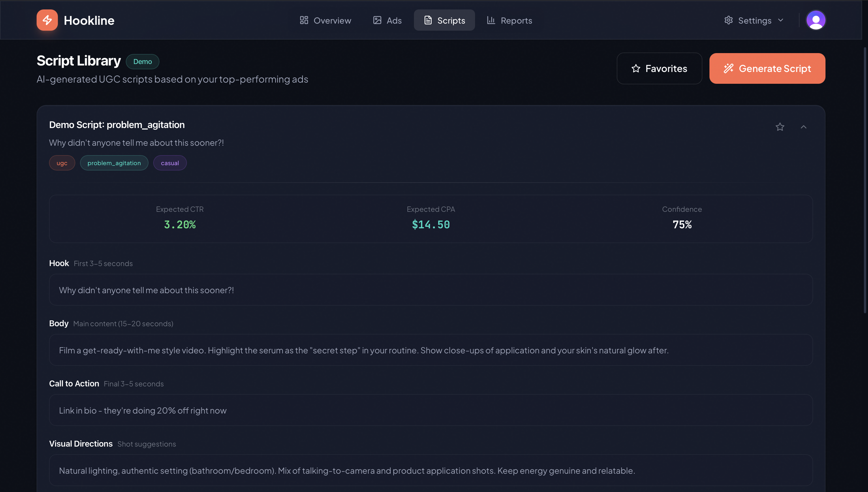Go to the Overview tab

(x=325, y=20)
